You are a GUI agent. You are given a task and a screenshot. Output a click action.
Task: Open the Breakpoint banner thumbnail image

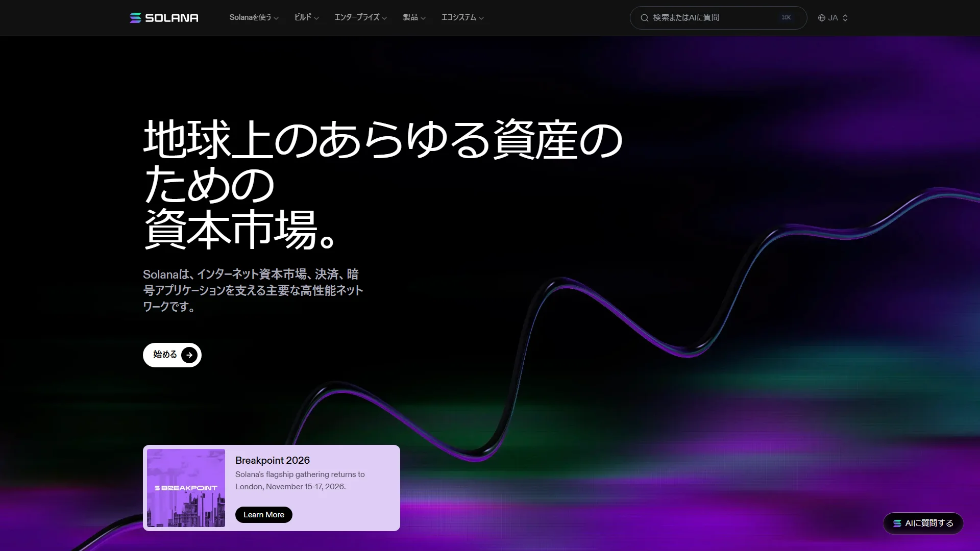click(186, 488)
